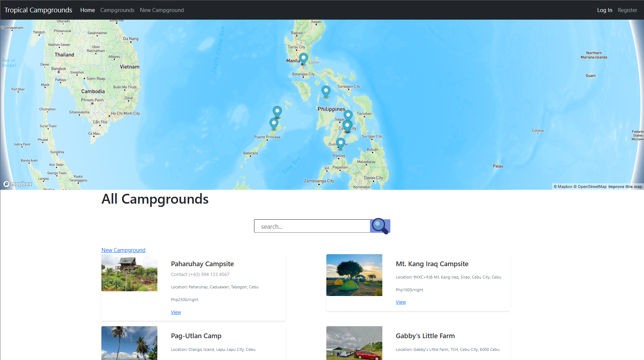View the Paharuhay Campsite details

[176, 312]
